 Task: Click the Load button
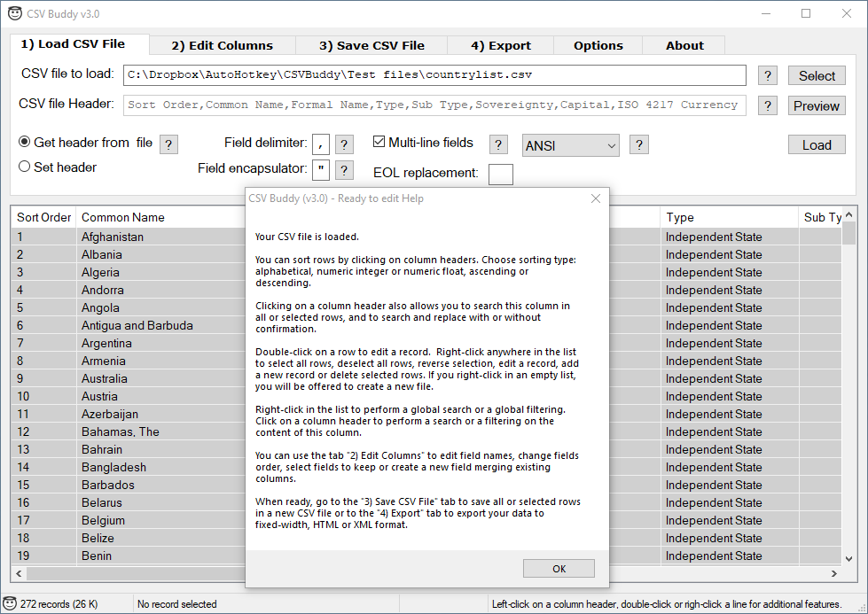click(817, 145)
